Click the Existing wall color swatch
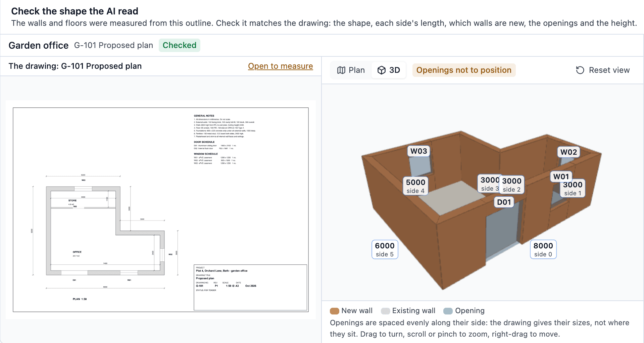Viewport: 644px width, 343px height. (x=385, y=311)
